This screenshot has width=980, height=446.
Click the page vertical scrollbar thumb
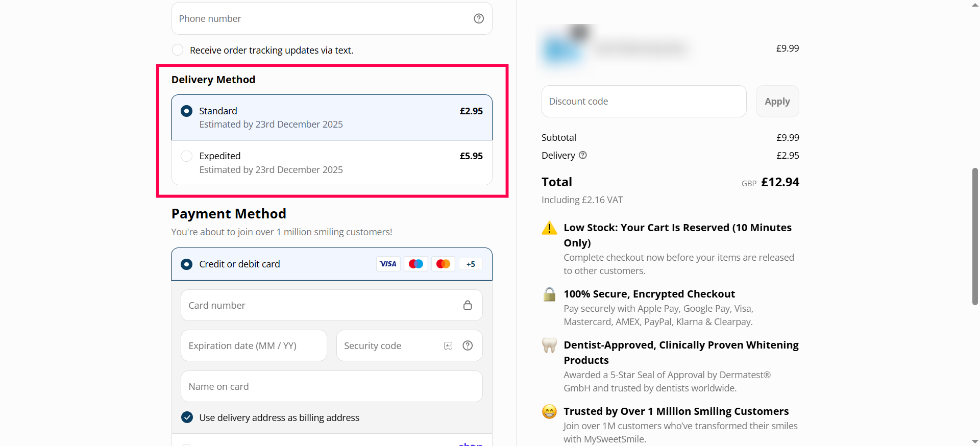tap(975, 236)
